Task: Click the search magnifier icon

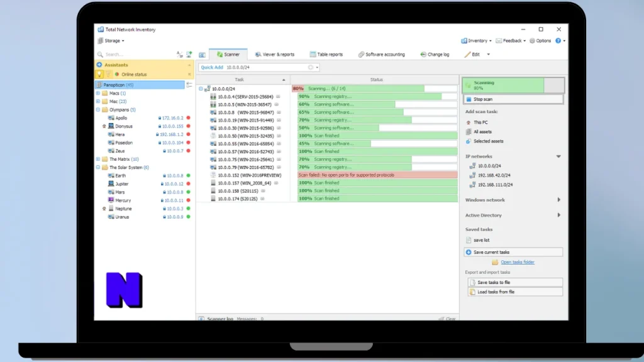Action: (x=100, y=54)
